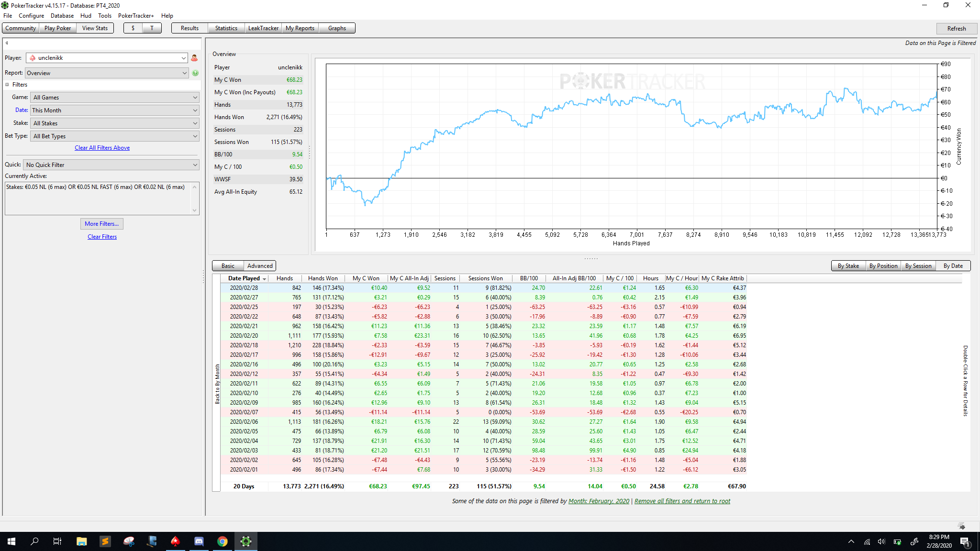Click Remove all filters and return to root
The height and width of the screenshot is (551, 980).
tap(682, 501)
